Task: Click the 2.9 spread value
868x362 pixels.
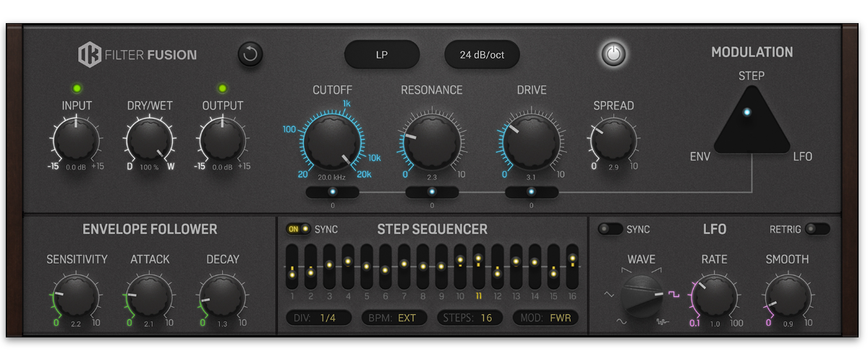Action: point(613,167)
